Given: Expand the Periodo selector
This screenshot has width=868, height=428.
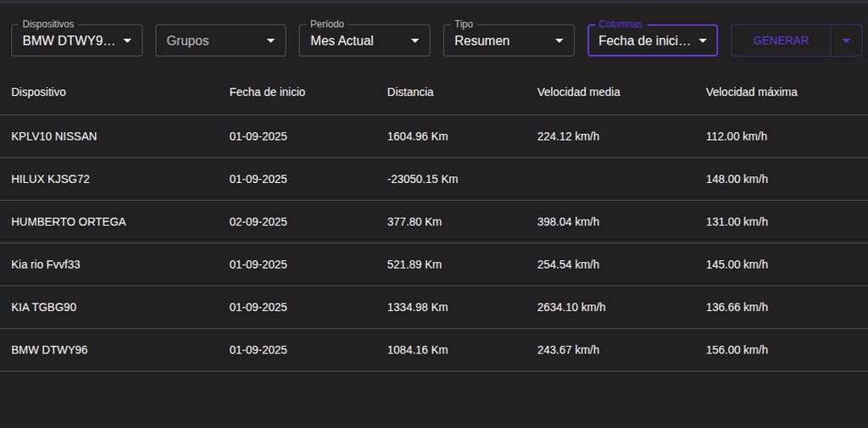Looking at the screenshot, I should pyautogui.click(x=364, y=41).
